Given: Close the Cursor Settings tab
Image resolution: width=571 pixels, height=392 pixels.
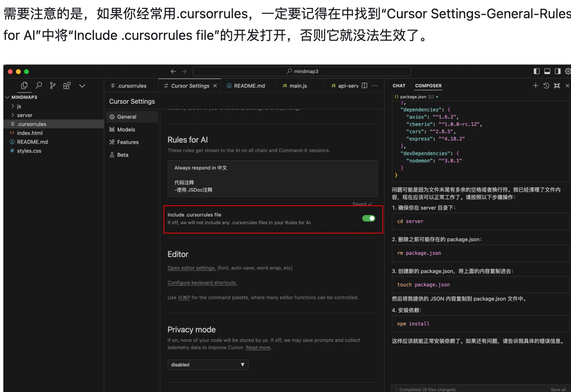Looking at the screenshot, I should click(215, 86).
